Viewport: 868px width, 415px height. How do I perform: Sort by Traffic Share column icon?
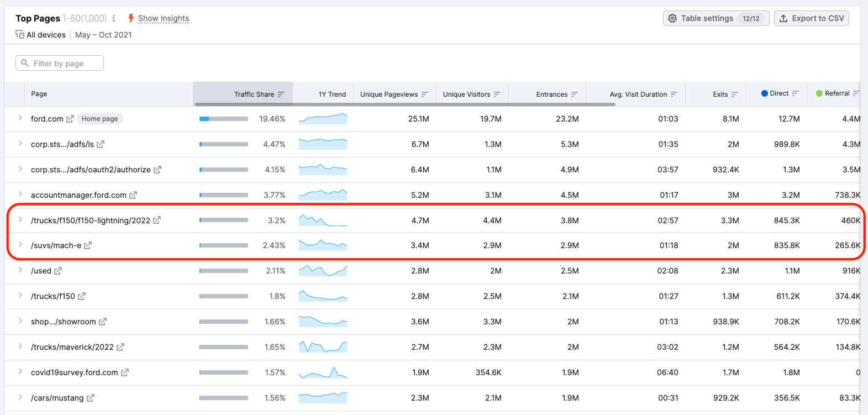tap(281, 94)
